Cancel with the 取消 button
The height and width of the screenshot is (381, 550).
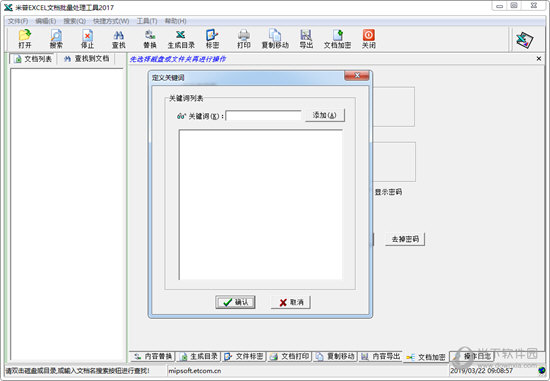(x=290, y=302)
